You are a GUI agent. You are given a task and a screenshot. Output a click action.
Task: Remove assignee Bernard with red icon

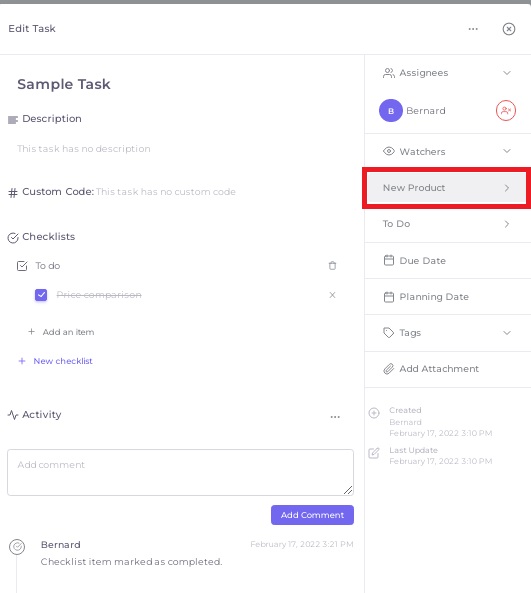tap(506, 110)
